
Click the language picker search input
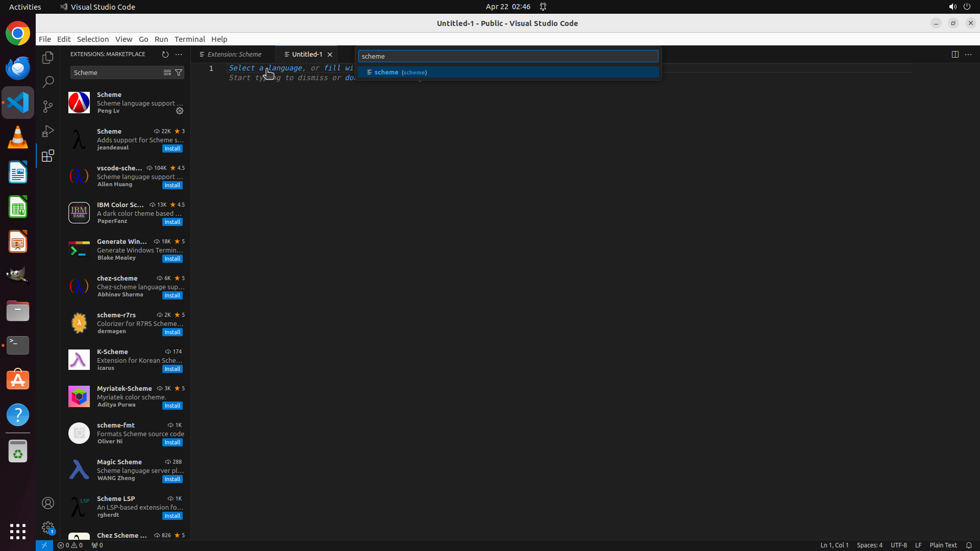(508, 56)
